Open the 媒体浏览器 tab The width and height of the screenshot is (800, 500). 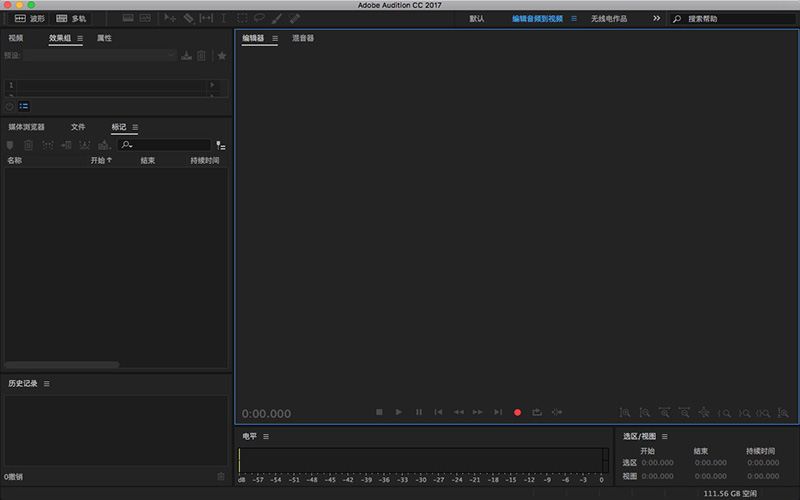[27, 127]
